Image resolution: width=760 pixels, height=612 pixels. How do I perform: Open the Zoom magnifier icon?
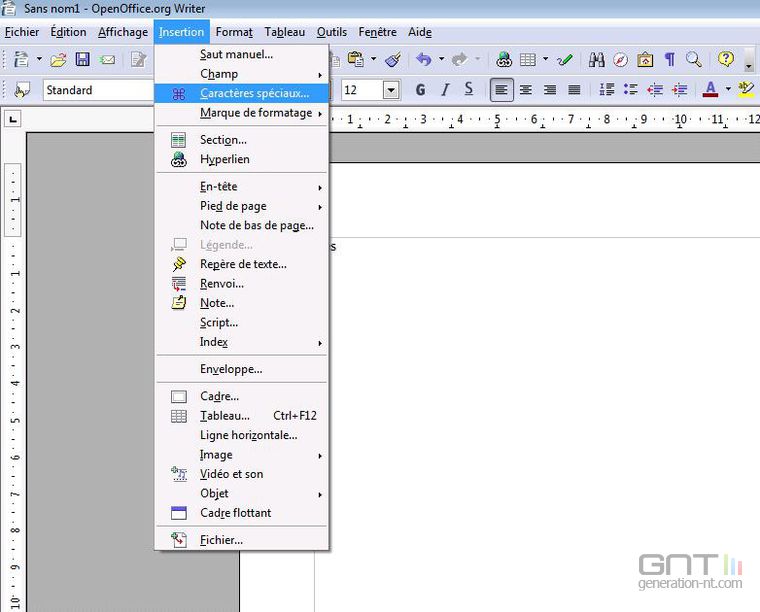(694, 60)
